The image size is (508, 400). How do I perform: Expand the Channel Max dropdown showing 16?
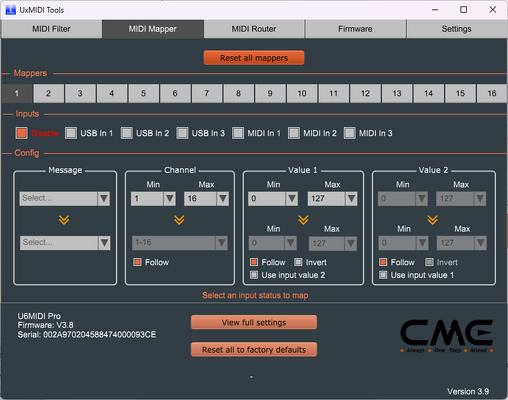tap(206, 199)
